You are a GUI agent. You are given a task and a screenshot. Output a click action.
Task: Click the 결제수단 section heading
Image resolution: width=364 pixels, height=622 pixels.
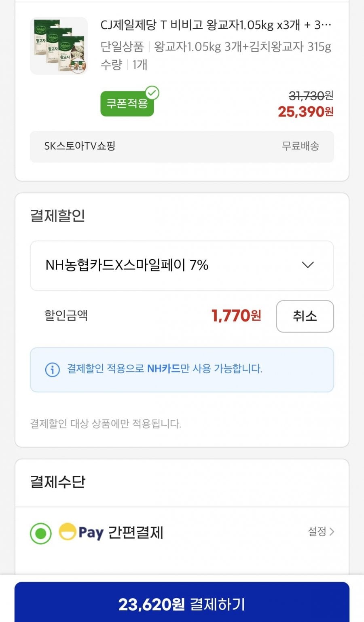click(x=58, y=482)
